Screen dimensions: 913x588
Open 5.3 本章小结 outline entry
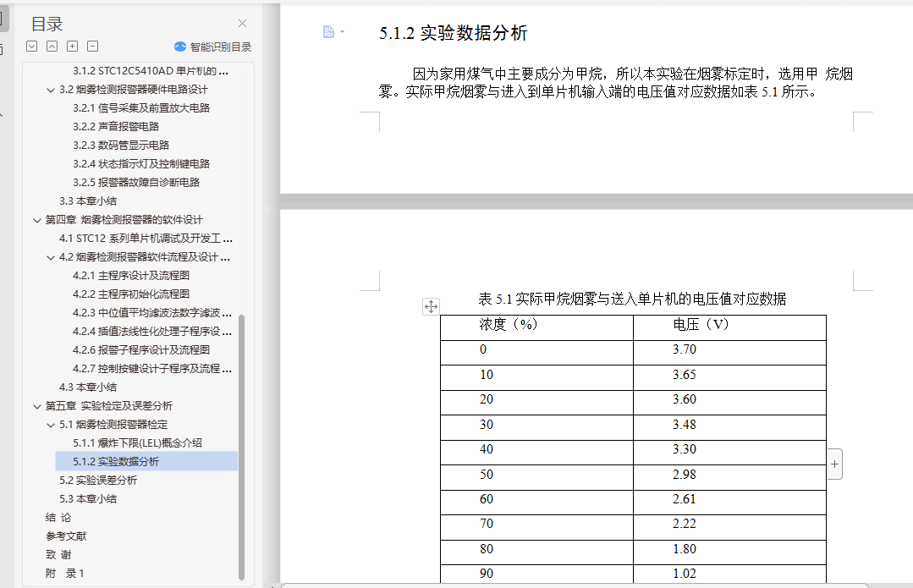tap(88, 499)
